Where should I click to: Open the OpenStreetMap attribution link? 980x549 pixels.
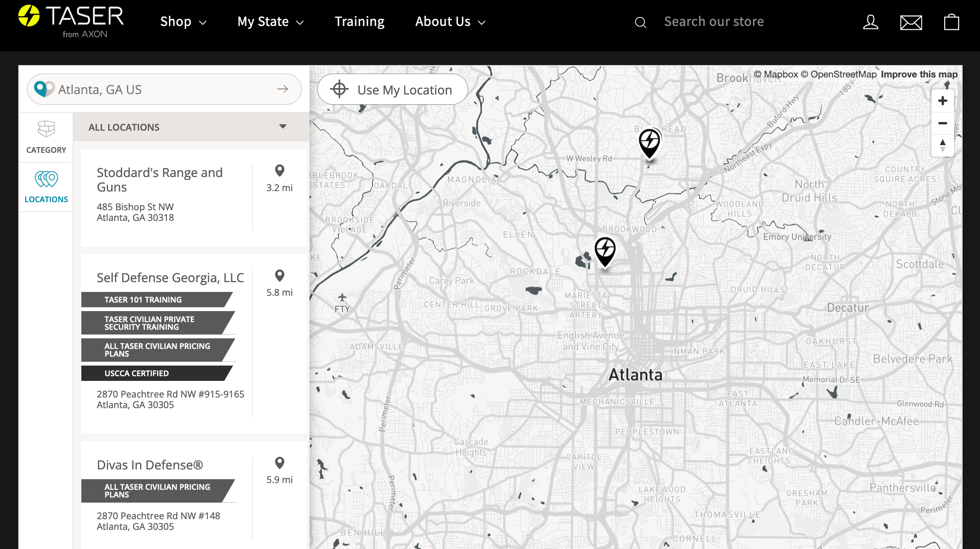click(x=839, y=74)
